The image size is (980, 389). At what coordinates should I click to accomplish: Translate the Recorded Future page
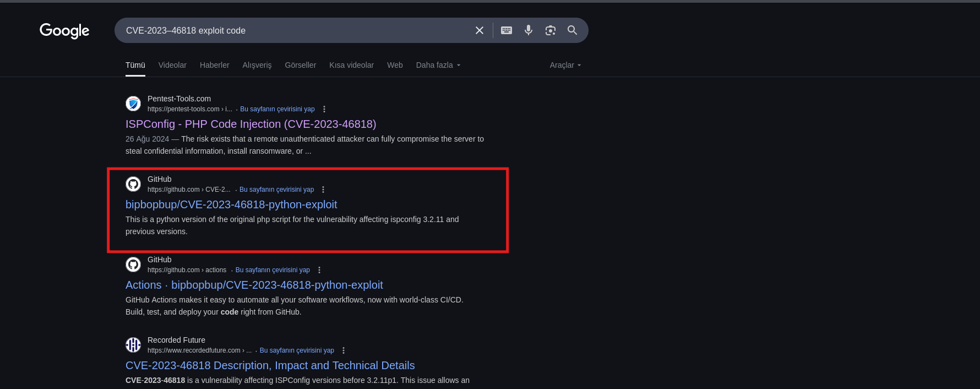[297, 350]
